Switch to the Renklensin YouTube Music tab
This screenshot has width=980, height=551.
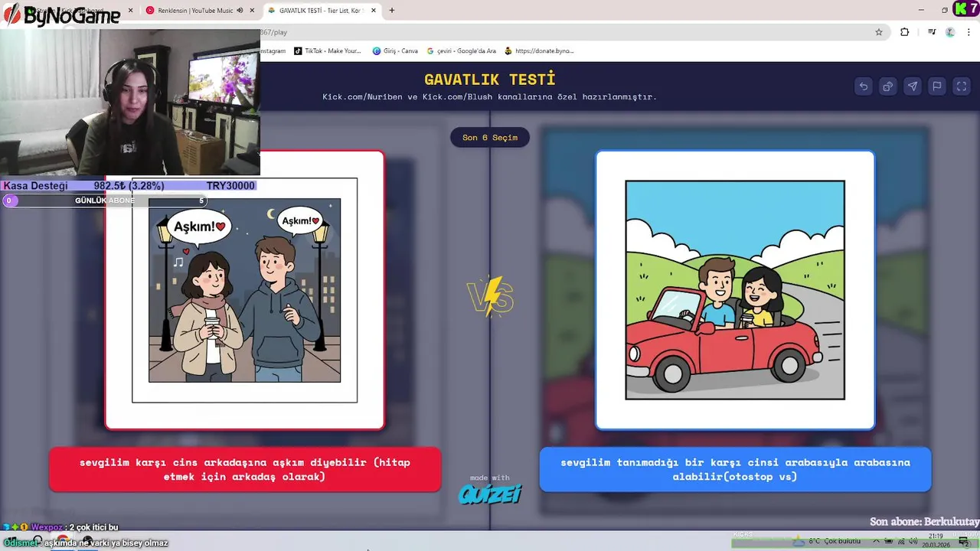(x=201, y=11)
